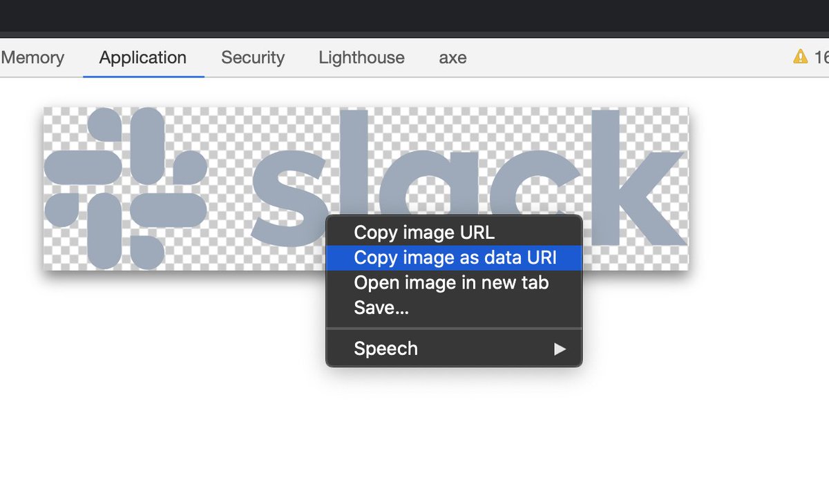Click Save... in the context menu

pyautogui.click(x=381, y=307)
